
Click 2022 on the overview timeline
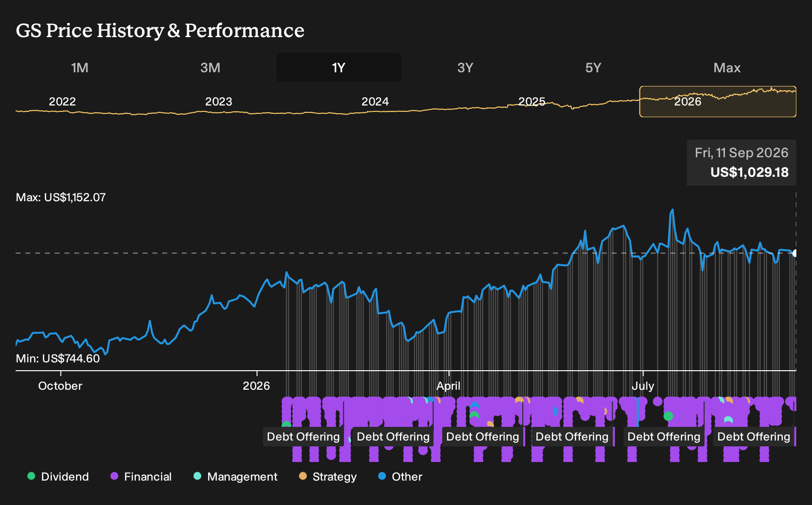62,102
